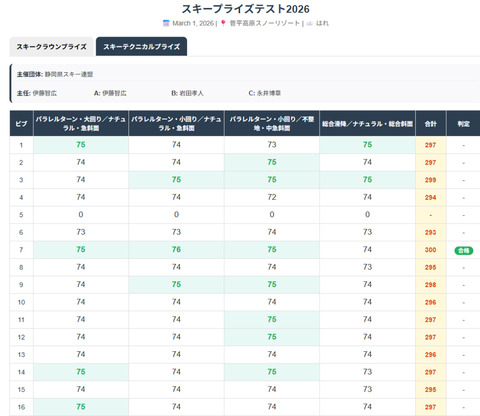The width and height of the screenshot is (480, 416).
Task: Click the 74 不整地 score in bib 6 row
Action: (x=272, y=232)
